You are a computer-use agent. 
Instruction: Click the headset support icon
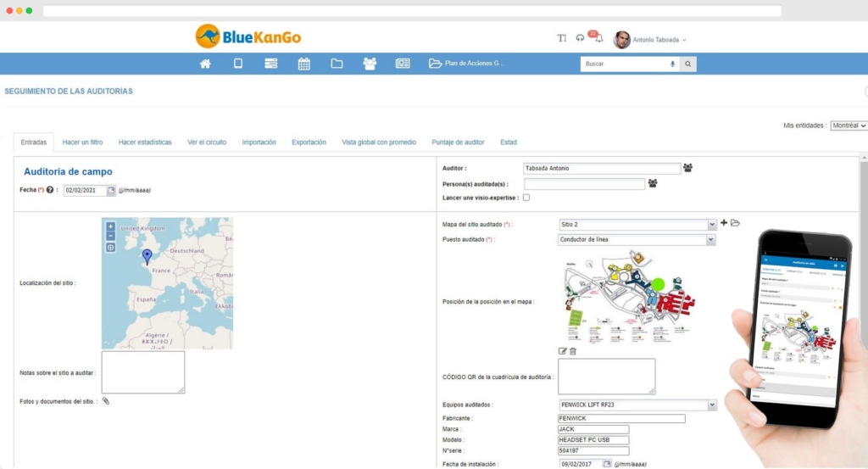(580, 38)
